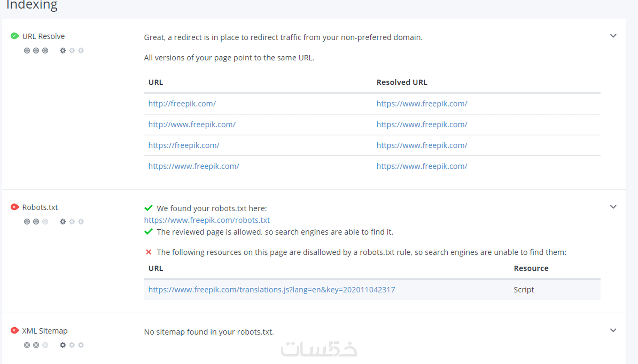The height and width of the screenshot is (364, 638).
Task: Open the https://freepik.com/ URL link
Action: [184, 146]
